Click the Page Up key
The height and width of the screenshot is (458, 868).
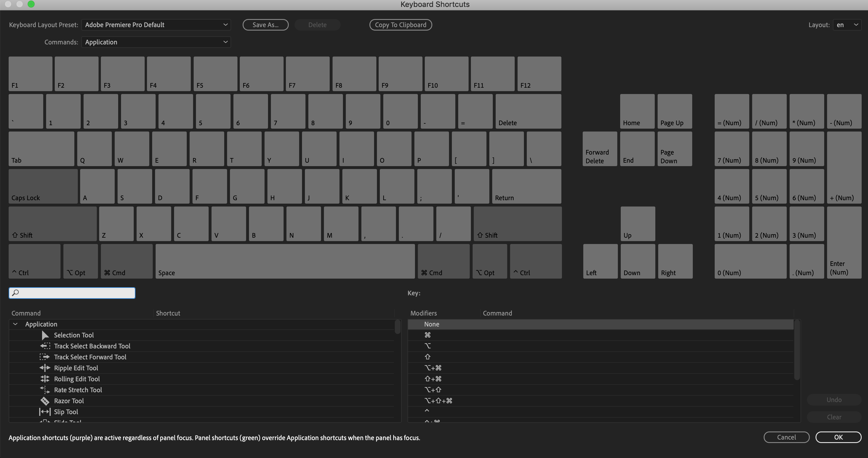tap(675, 111)
